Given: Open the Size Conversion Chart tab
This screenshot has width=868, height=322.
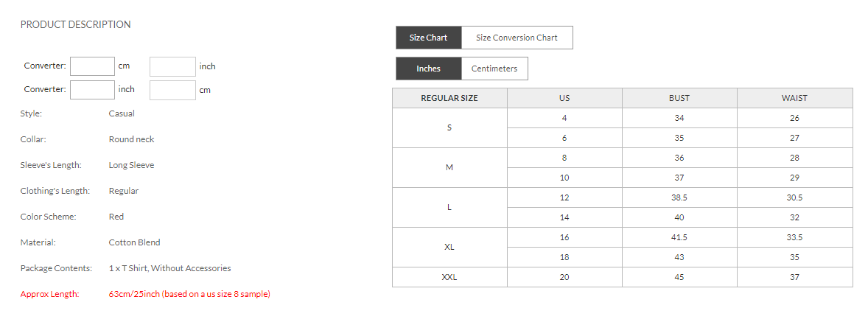Looking at the screenshot, I should coord(517,38).
